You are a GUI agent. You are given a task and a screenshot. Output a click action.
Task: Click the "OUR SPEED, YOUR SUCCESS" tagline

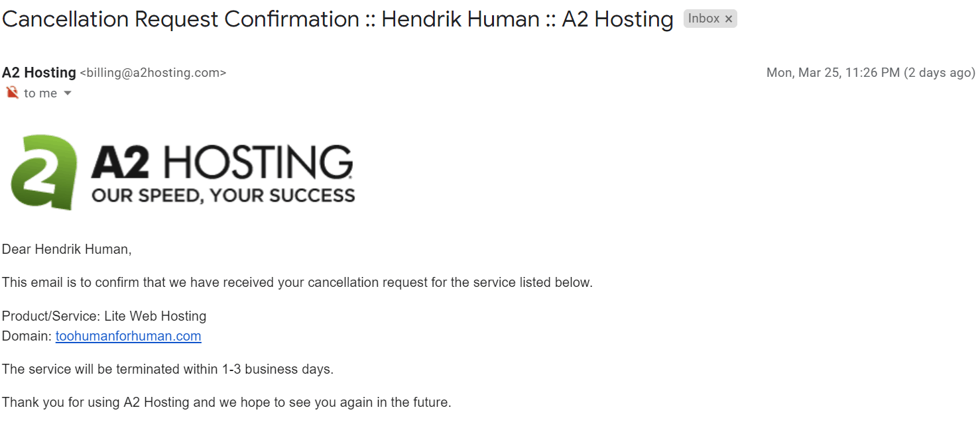tap(223, 195)
